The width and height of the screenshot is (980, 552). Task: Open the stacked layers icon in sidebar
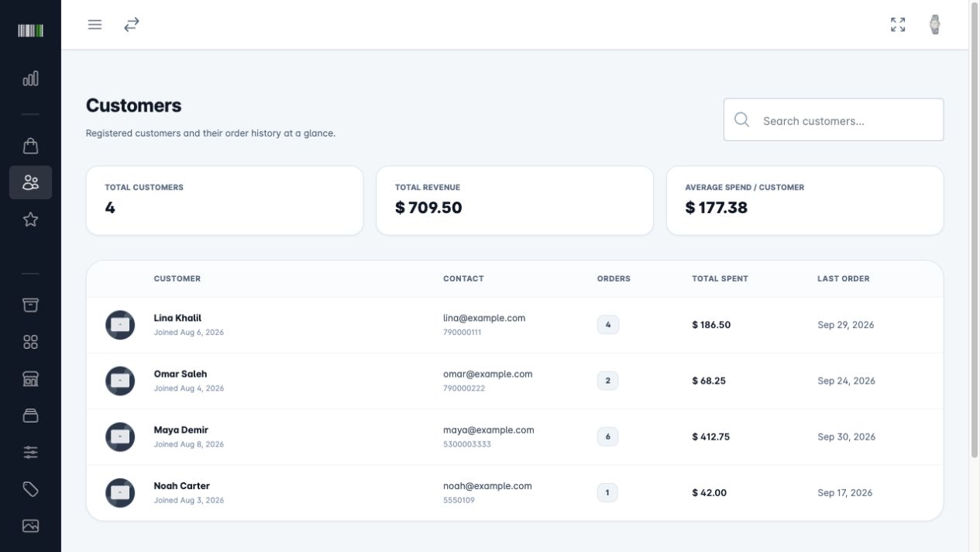[x=30, y=416]
